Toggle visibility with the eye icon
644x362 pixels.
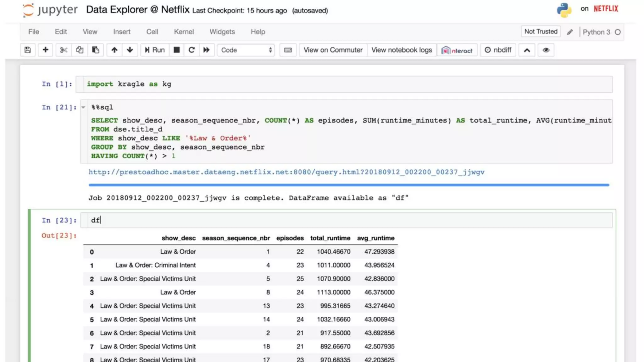point(546,50)
